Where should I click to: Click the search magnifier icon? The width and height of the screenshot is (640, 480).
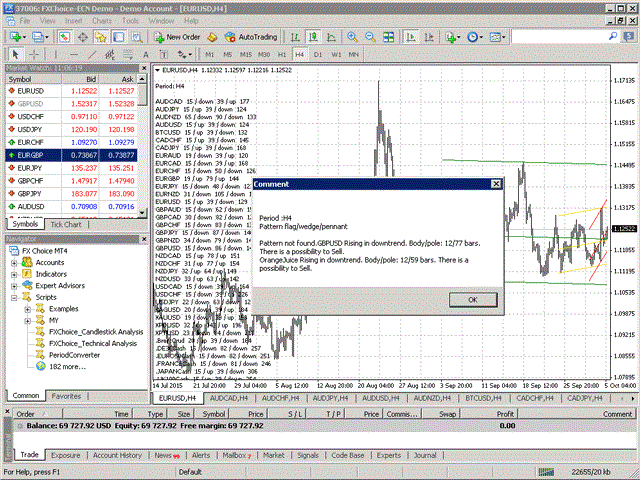click(x=613, y=36)
